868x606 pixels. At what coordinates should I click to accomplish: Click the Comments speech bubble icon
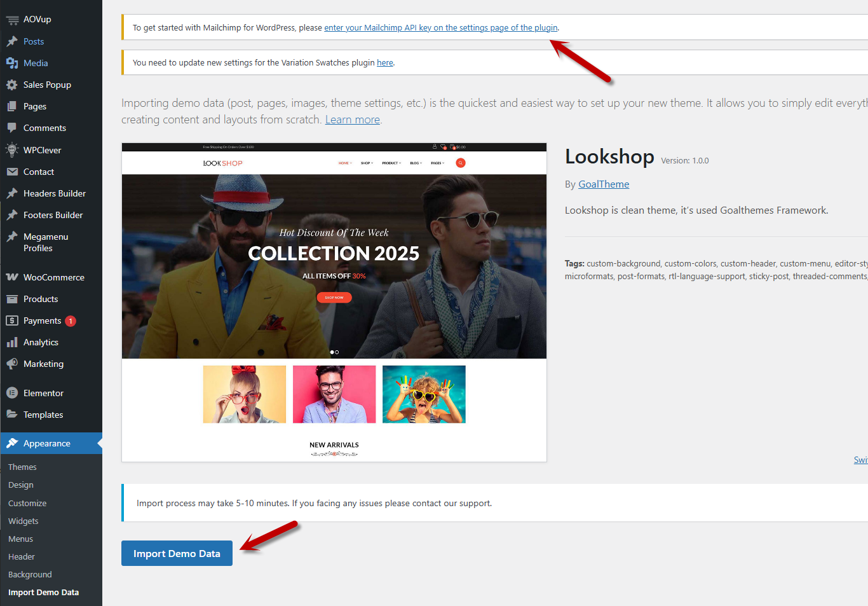point(12,128)
